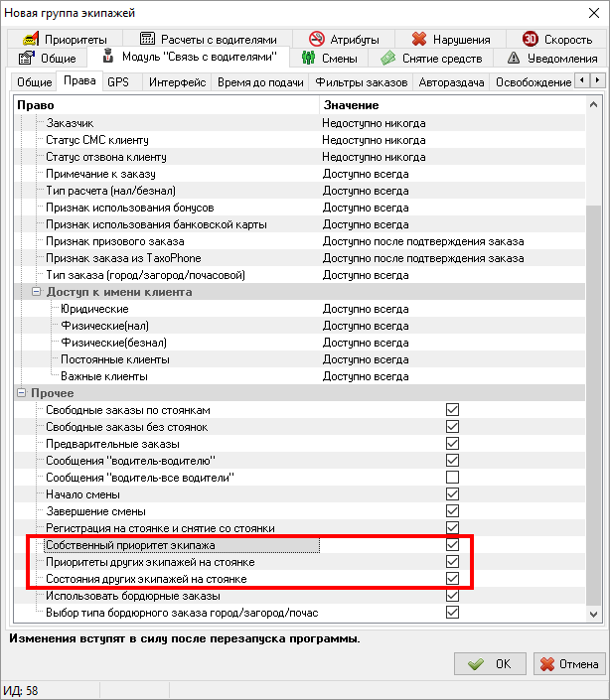This screenshot has width=610, height=700.
Task: Select the Статус СМС клиенту row
Action: [300, 140]
